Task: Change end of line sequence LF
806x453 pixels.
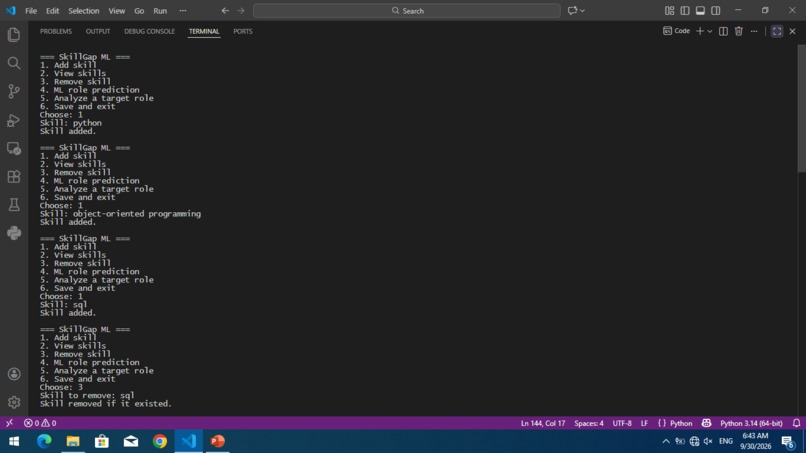Action: pyautogui.click(x=644, y=423)
